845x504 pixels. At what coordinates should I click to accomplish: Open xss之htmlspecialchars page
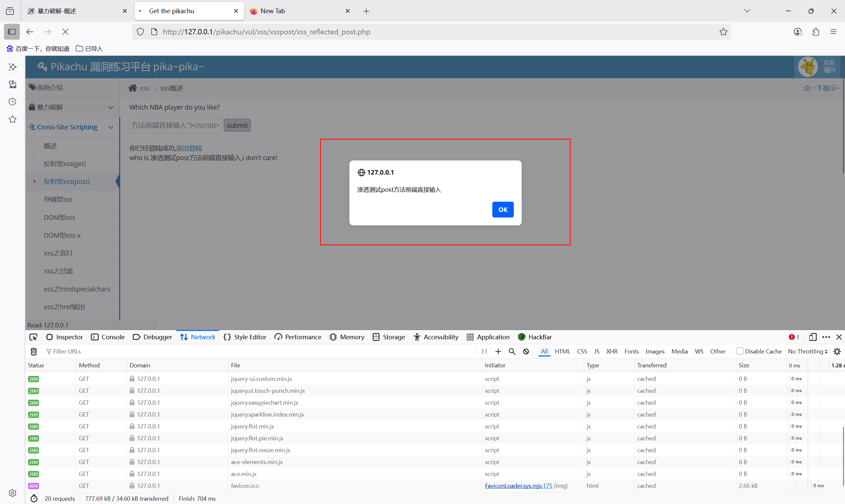(x=77, y=289)
